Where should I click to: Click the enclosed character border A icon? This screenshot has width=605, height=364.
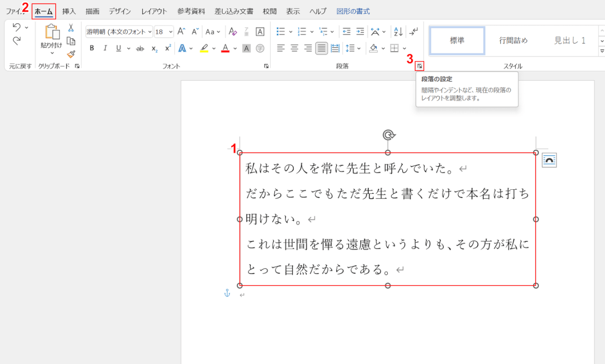coord(260,31)
